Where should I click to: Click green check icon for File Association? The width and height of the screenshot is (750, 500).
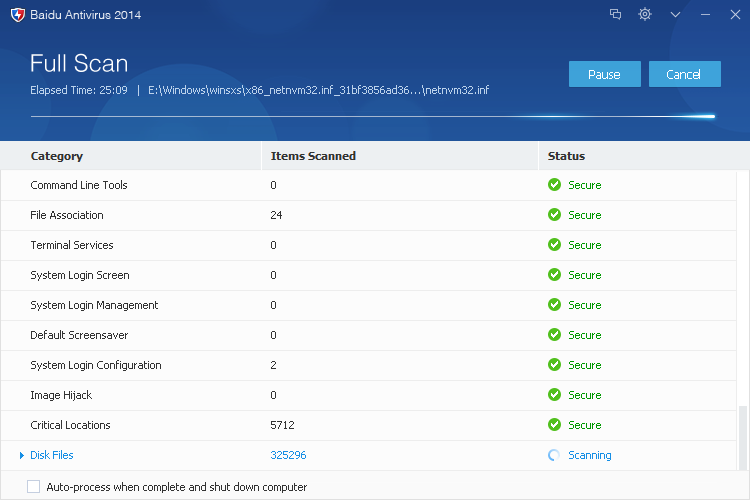click(554, 215)
